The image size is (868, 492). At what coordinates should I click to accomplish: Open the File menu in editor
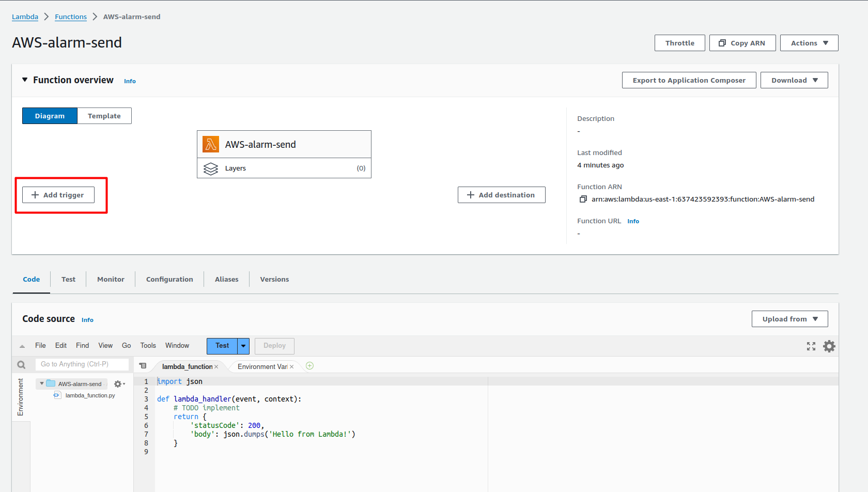40,346
